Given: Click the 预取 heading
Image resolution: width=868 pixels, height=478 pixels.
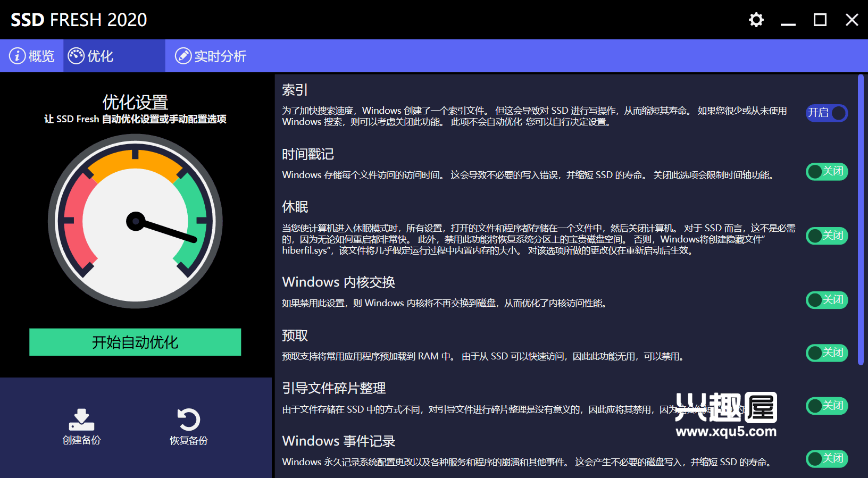Looking at the screenshot, I should click(x=295, y=336).
